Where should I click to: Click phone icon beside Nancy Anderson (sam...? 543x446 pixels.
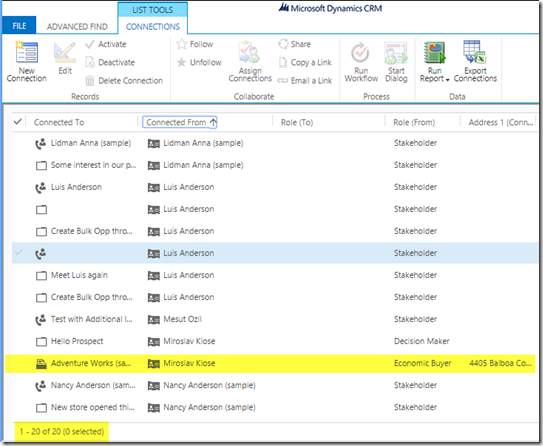tap(41, 386)
